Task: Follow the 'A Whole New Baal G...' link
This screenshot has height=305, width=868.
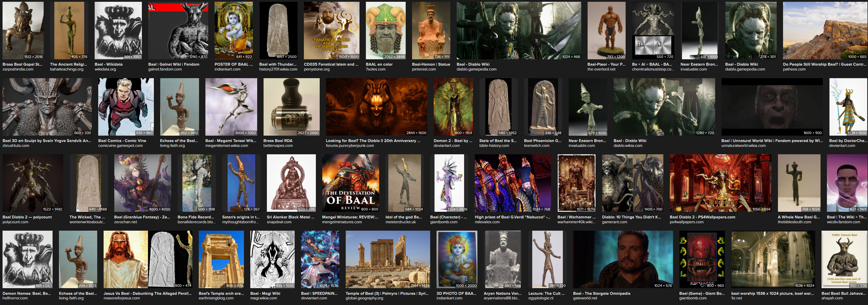Action: click(x=799, y=217)
